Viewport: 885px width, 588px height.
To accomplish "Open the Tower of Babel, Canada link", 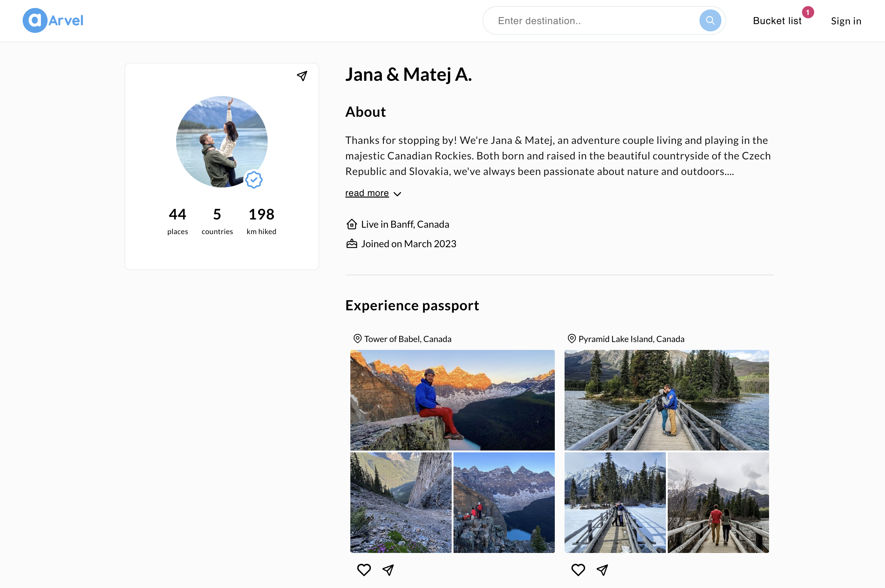I will tap(408, 339).
